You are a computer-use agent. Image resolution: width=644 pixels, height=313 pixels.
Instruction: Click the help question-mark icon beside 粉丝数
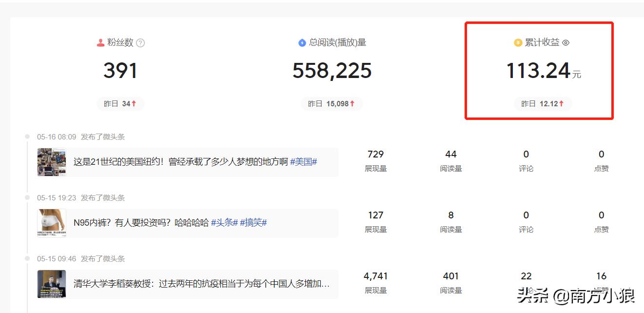tap(140, 43)
